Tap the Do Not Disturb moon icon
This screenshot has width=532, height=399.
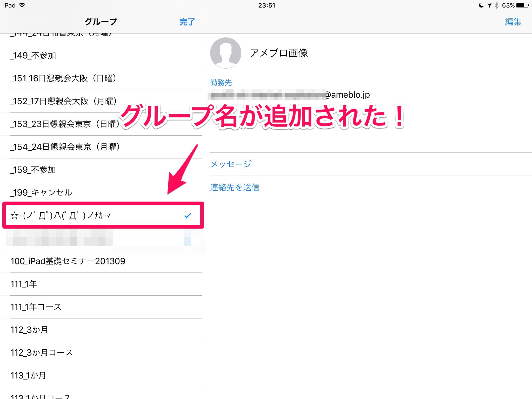point(481,5)
